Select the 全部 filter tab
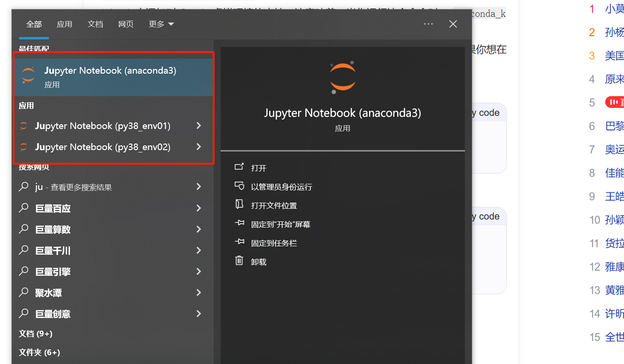This screenshot has width=624, height=364. (34, 24)
